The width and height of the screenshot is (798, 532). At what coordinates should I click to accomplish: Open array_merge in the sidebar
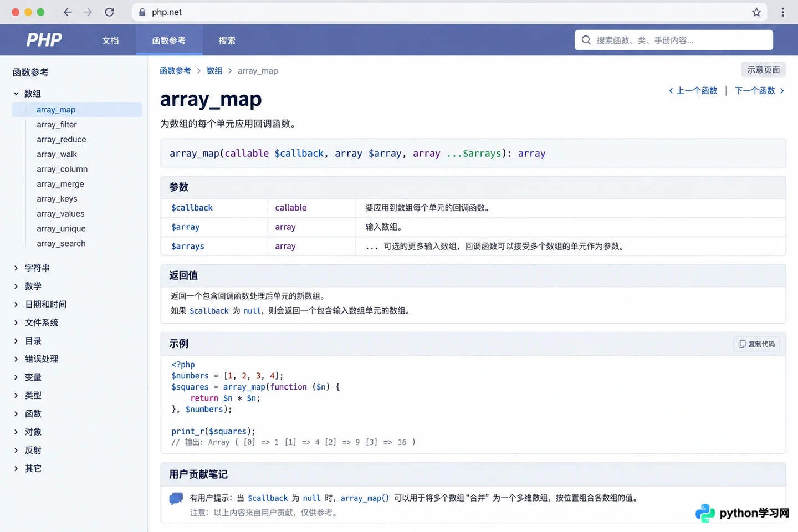(60, 185)
